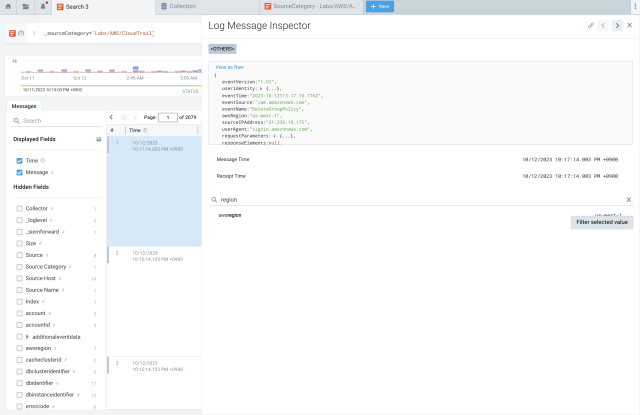Expand requestParameters JSON node
This screenshot has width=640, height=415.
click(x=274, y=136)
